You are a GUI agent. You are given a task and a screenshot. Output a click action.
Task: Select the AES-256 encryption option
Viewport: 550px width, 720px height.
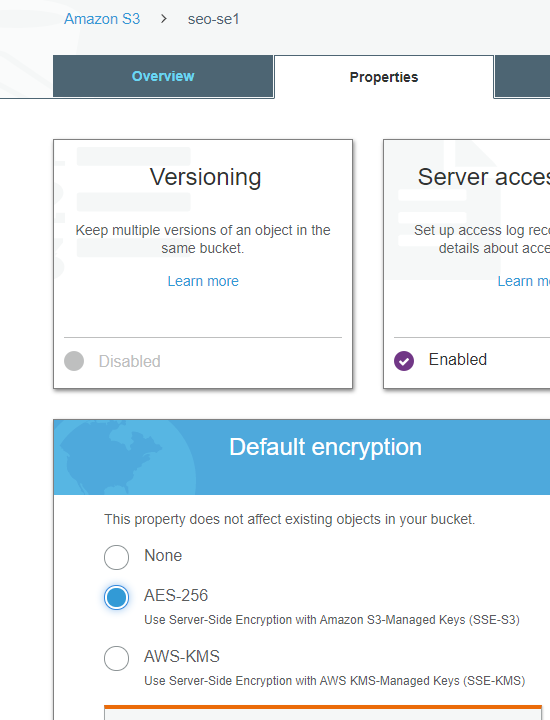coord(116,597)
